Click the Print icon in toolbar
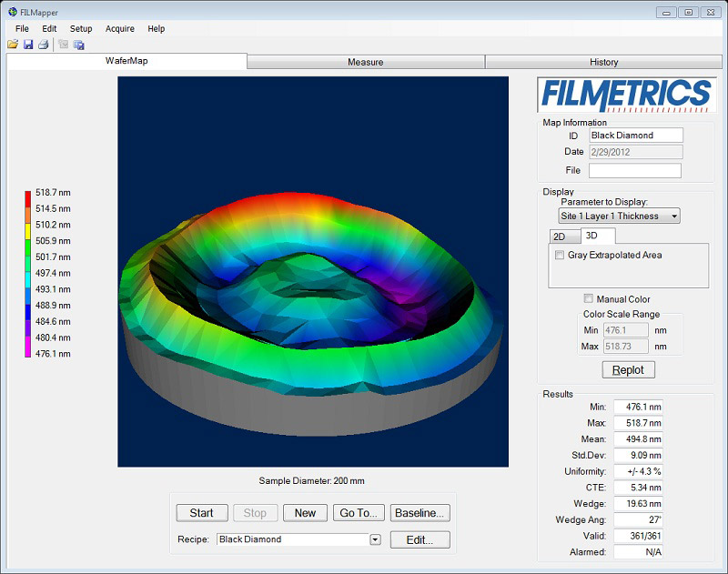 (x=43, y=45)
